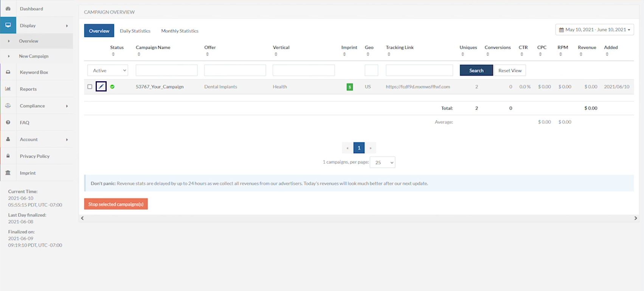This screenshot has height=291, width=644.
Task: Click the Dashboard gauge icon in sidebar
Action: pyautogui.click(x=8, y=9)
